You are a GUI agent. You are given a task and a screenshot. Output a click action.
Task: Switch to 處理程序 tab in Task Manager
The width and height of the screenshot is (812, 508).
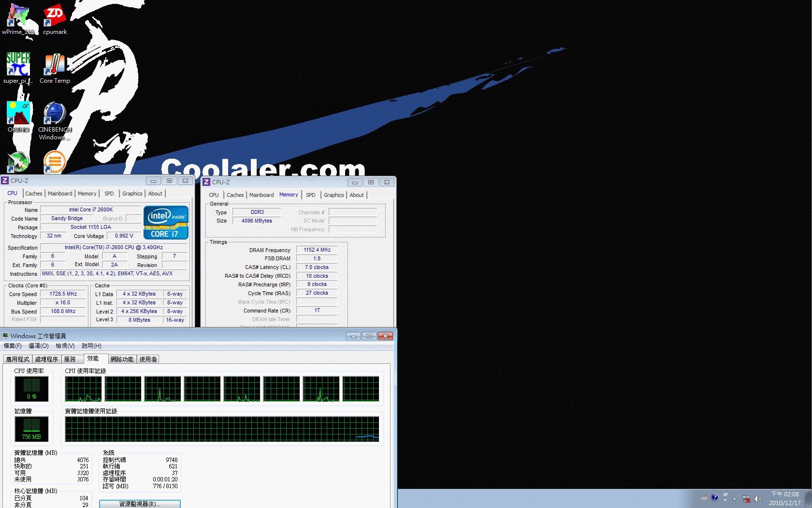(x=46, y=359)
